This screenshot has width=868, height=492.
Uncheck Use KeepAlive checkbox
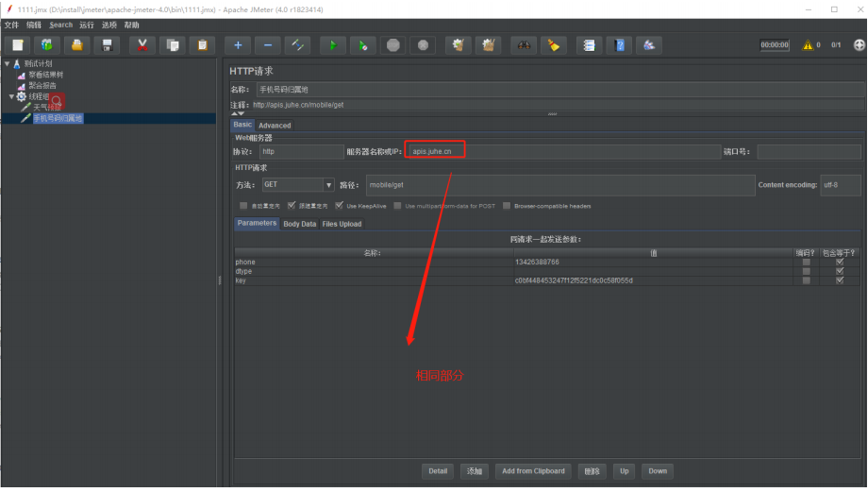pyautogui.click(x=339, y=206)
